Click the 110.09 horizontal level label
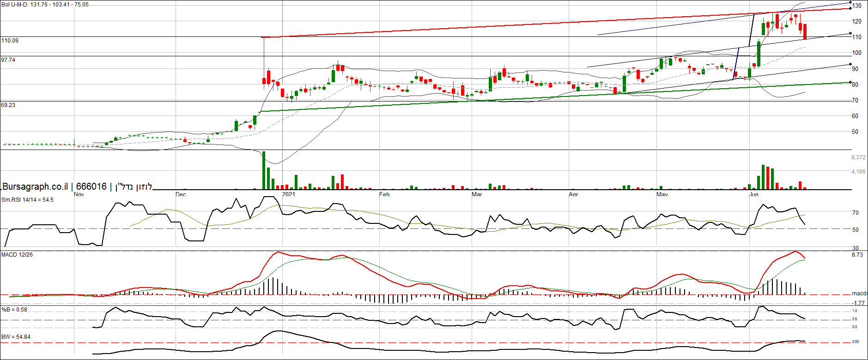The width and height of the screenshot is (868, 360). tap(10, 41)
